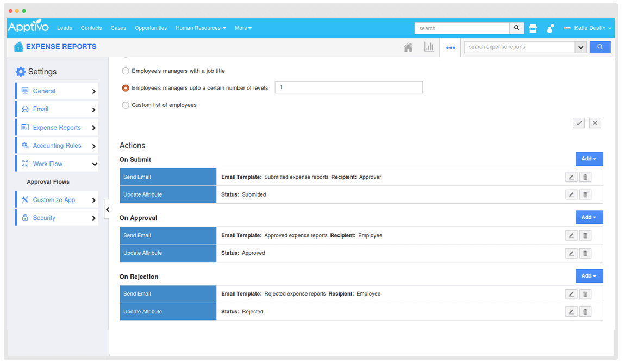
Task: Open the bar chart reports icon
Action: click(429, 47)
